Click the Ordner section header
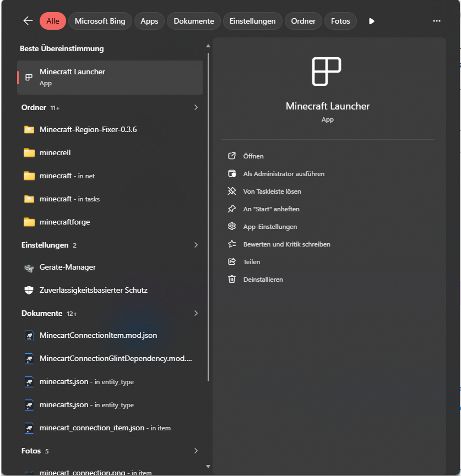The height and width of the screenshot is (476, 461). [x=34, y=107]
